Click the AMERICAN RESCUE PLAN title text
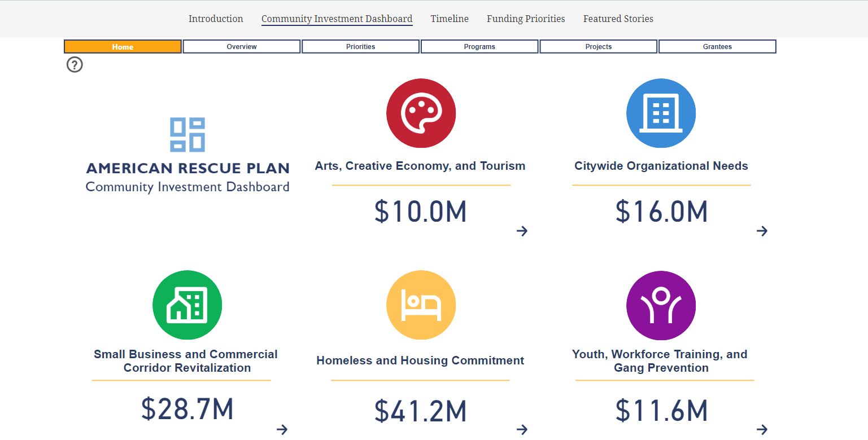Screen dimensions: 868x440 (x=188, y=168)
